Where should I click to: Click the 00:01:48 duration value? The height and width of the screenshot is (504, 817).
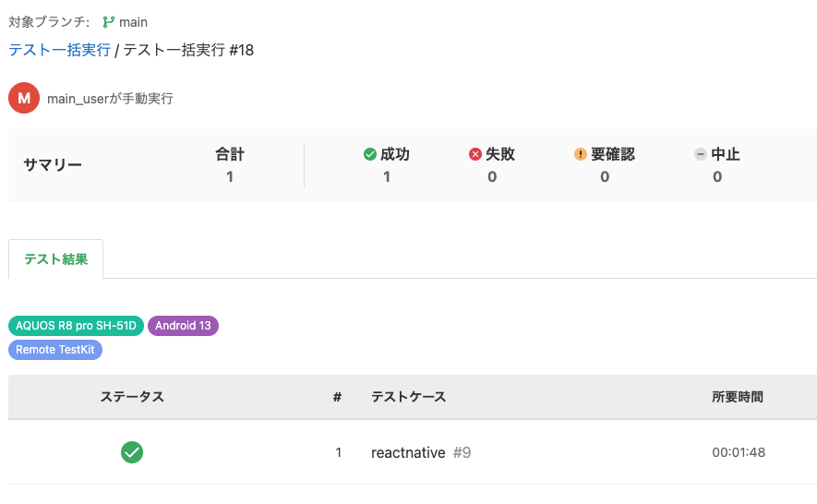point(739,452)
